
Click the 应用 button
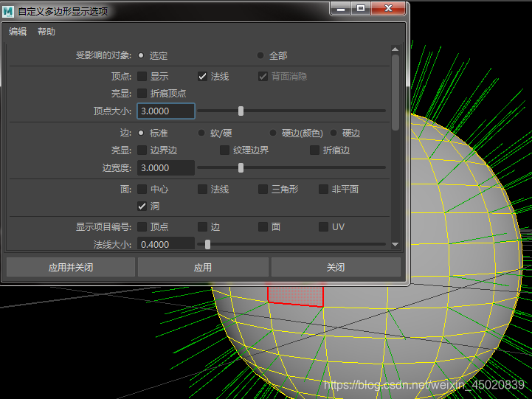point(203,268)
